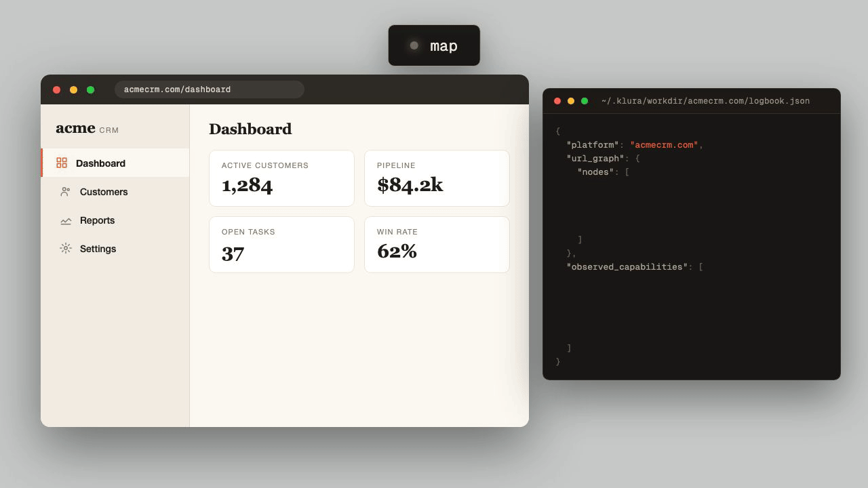The image size is (868, 488).
Task: Close the logbook.json editor window
Action: [x=557, y=101]
